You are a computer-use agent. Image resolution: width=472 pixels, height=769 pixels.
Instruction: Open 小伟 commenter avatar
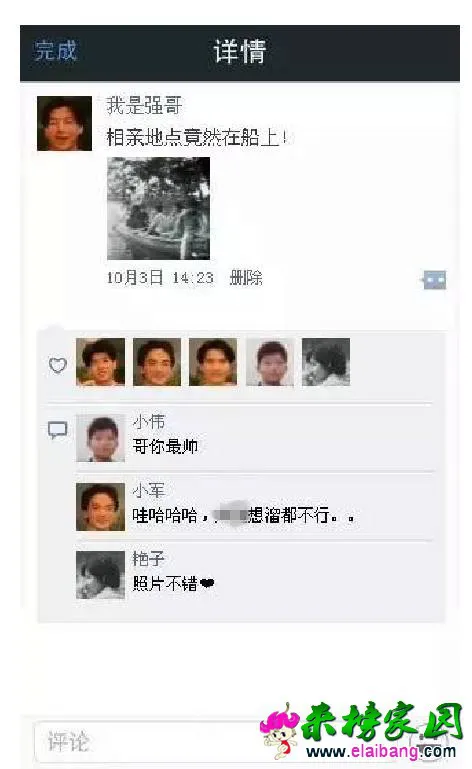101,438
